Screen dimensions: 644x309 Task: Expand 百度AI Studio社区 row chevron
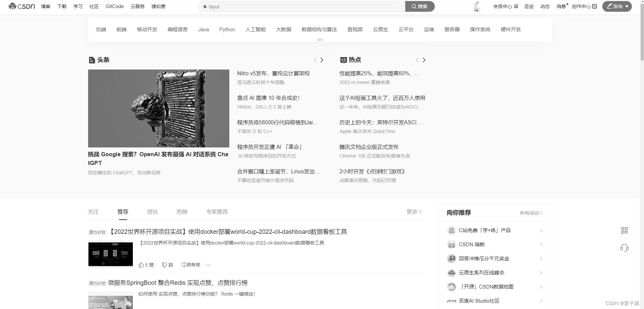[541, 301]
